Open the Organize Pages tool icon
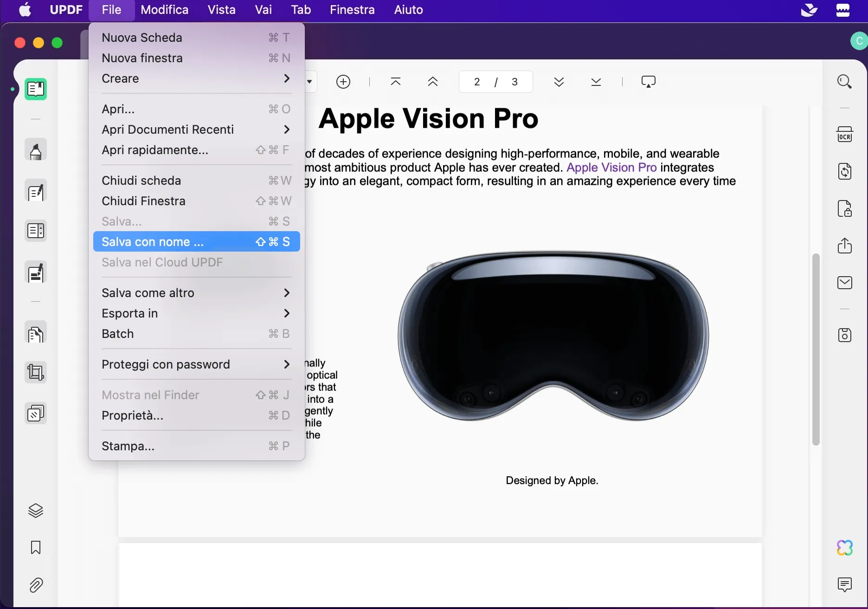 [36, 333]
